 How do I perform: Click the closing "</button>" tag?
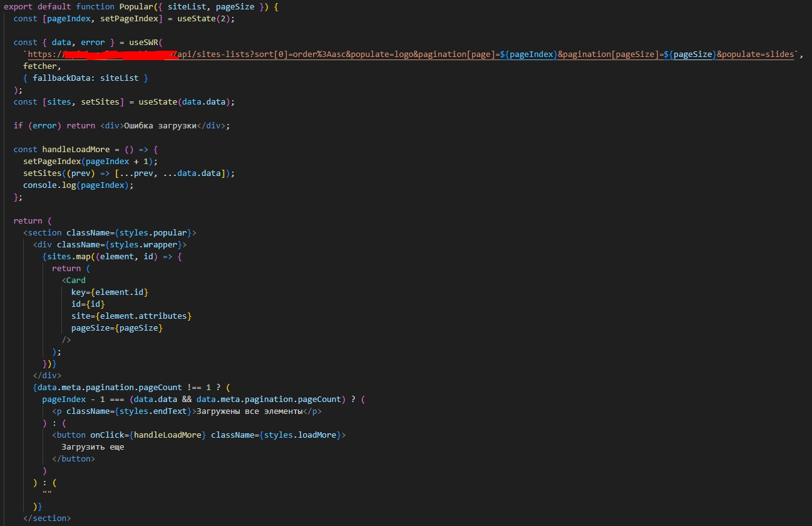tap(74, 458)
